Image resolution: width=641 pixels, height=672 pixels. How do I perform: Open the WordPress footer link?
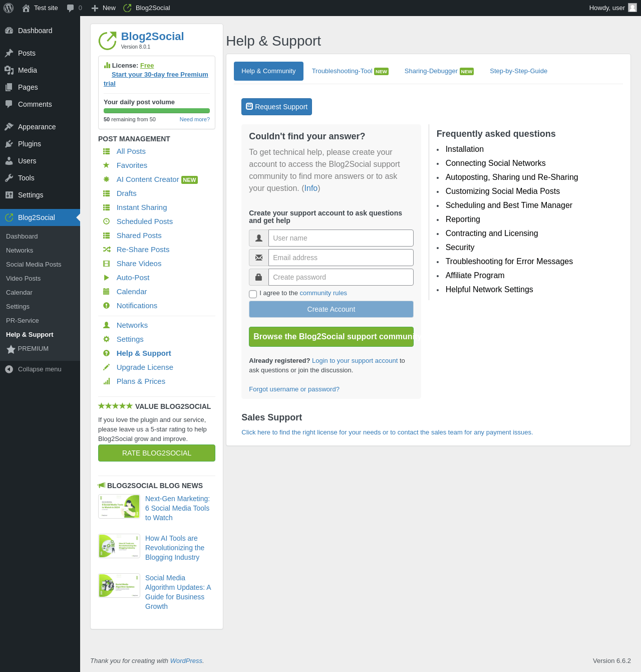(186, 661)
